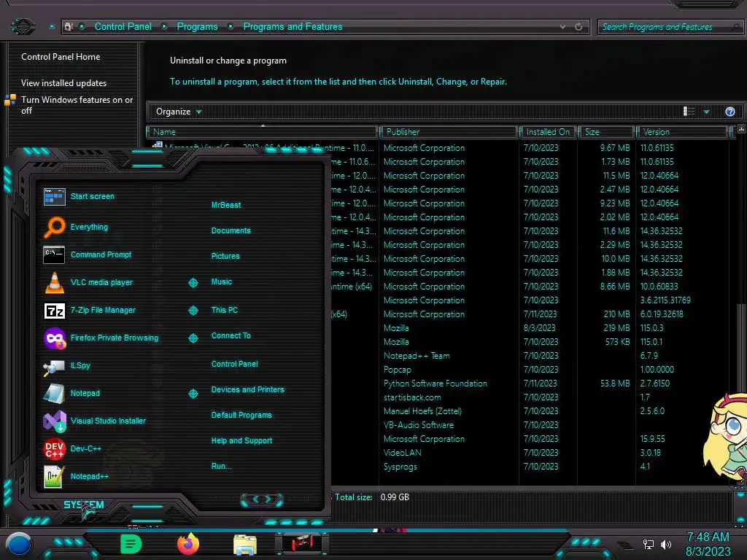Click the Start orb on taskbar

coord(19,544)
